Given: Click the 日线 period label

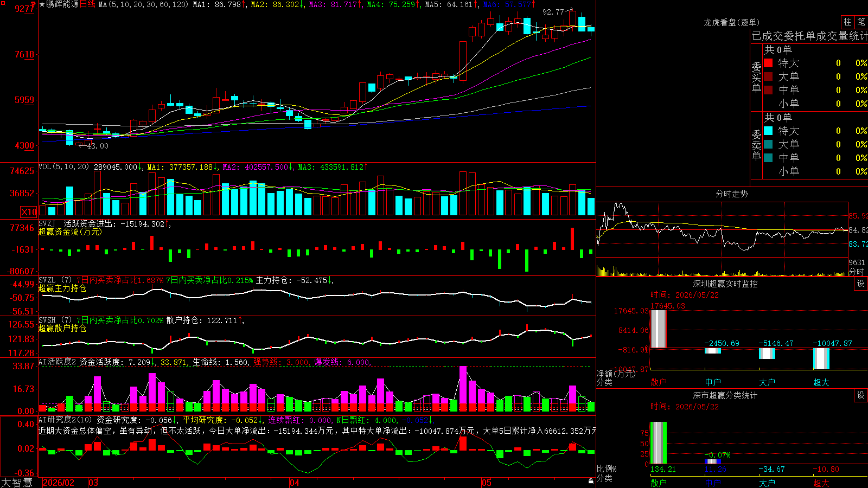Looking at the screenshot, I should (x=87, y=4).
